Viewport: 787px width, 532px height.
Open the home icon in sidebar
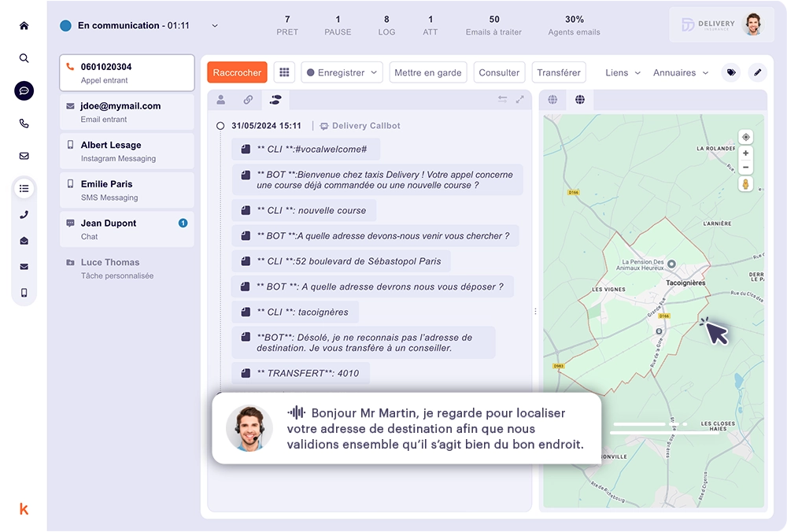24,26
